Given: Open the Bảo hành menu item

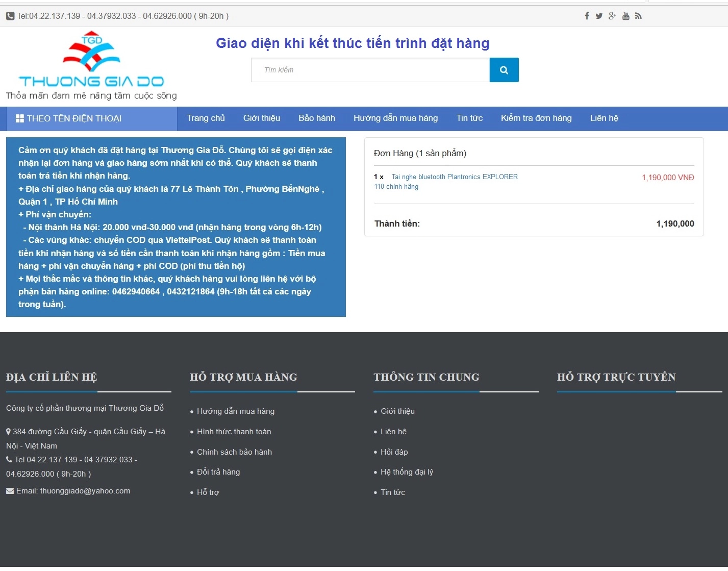Looking at the screenshot, I should coord(317,118).
